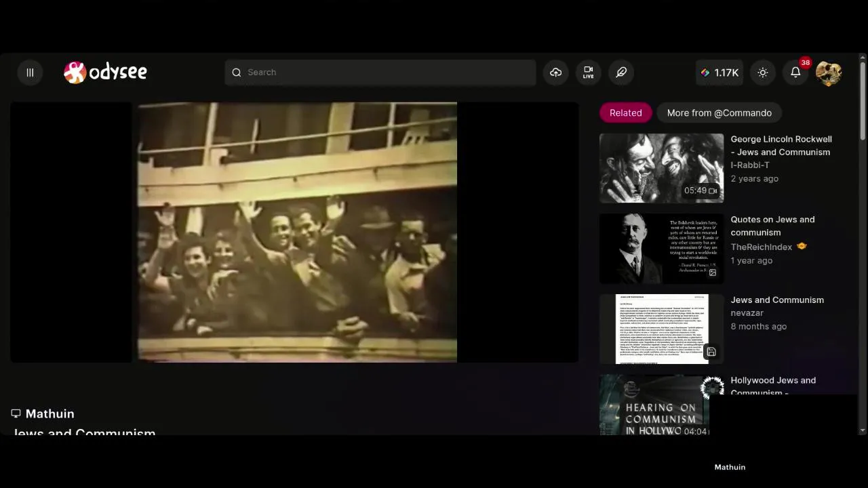868x488 pixels.
Task: Start a livestream with LIVE icon
Action: 589,73
